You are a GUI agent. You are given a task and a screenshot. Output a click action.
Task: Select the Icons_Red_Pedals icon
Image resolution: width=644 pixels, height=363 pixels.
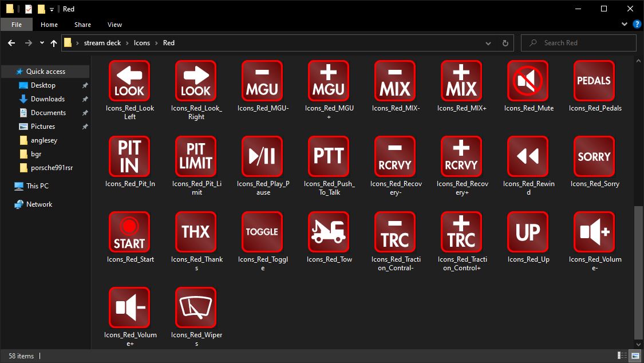594,80
